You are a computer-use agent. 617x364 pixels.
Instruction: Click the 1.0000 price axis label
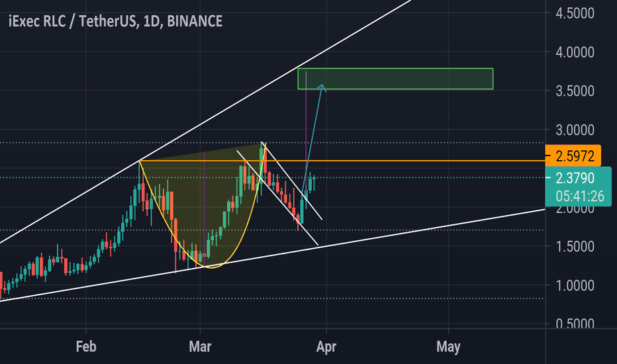pos(575,286)
